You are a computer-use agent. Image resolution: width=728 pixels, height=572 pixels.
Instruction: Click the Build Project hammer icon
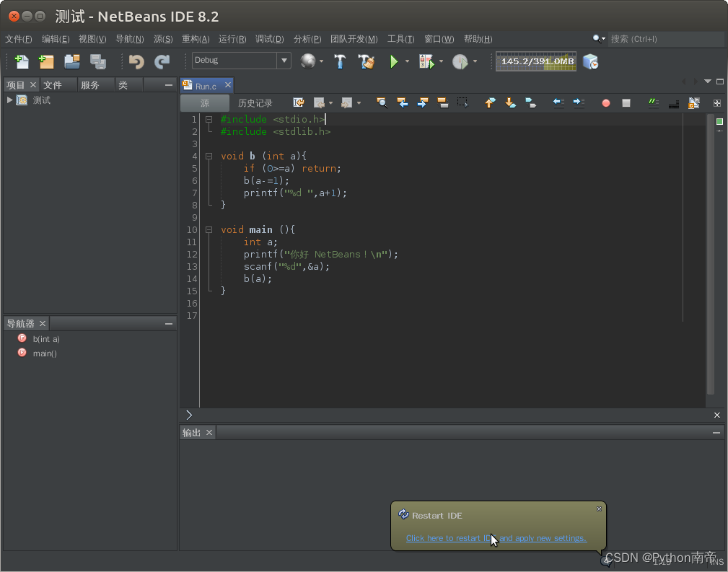point(340,62)
